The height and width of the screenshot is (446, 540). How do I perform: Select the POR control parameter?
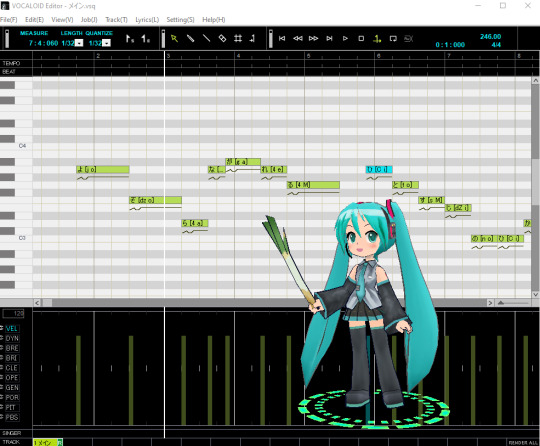pos(12,397)
